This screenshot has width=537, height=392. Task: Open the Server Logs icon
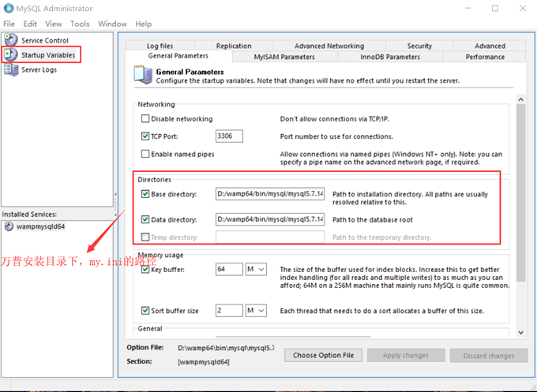click(x=11, y=69)
